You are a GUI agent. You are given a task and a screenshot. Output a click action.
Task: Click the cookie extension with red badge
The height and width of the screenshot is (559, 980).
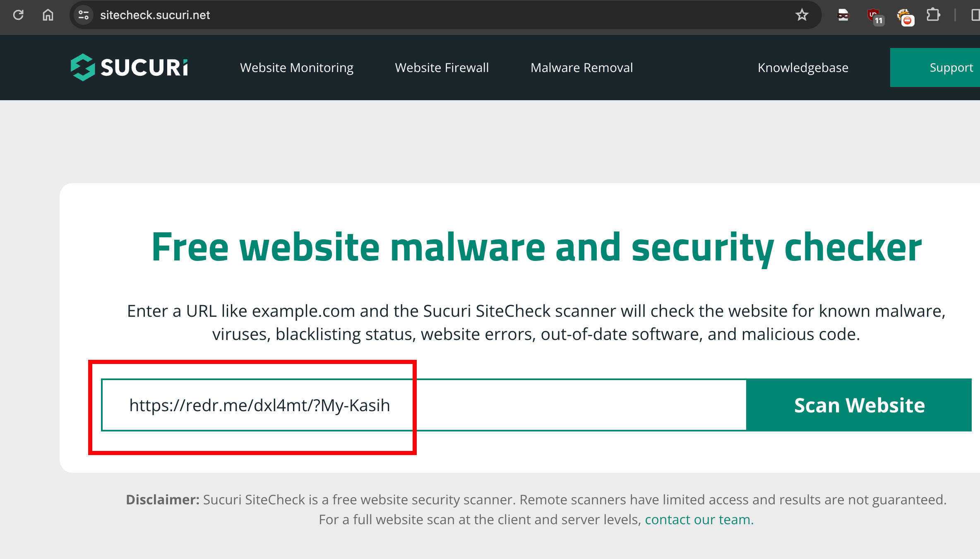tap(905, 16)
